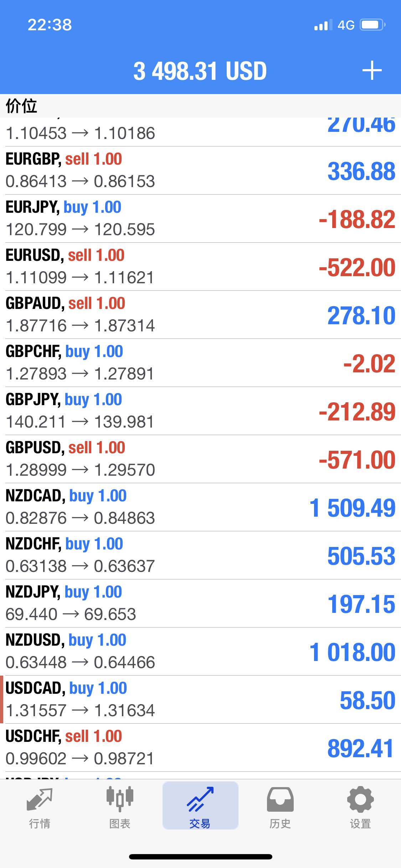Select the highlighted USDCAD buy row
This screenshot has width=401, height=868.
point(200,699)
